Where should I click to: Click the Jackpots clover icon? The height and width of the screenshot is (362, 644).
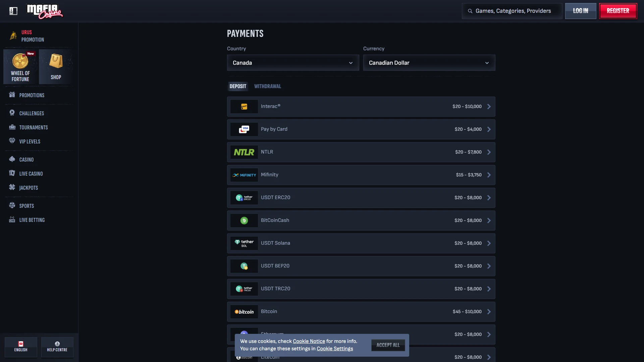12,187
